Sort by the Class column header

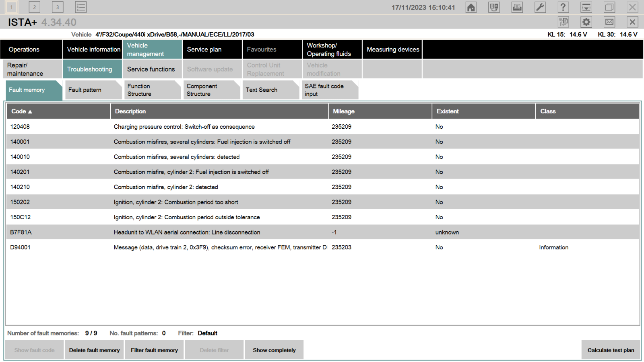pos(587,111)
